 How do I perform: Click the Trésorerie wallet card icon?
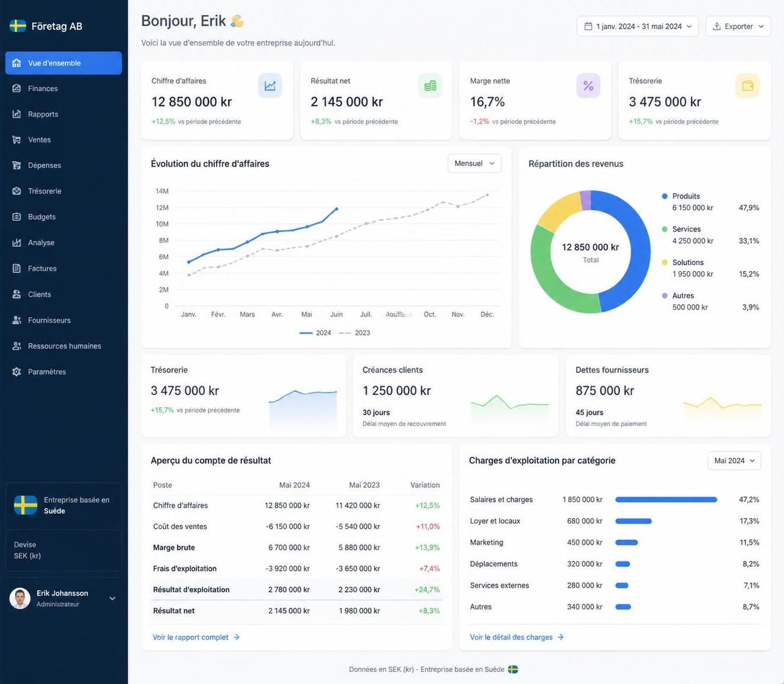748,86
